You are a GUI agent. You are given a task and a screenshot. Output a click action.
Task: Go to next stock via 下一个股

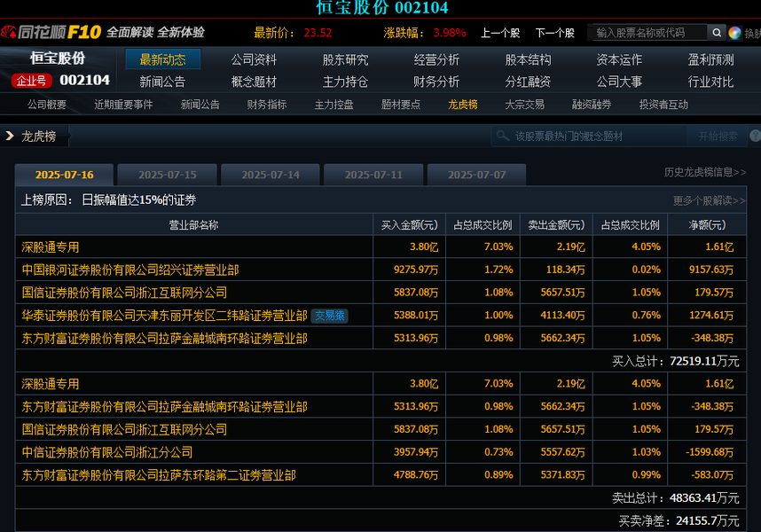click(x=554, y=33)
